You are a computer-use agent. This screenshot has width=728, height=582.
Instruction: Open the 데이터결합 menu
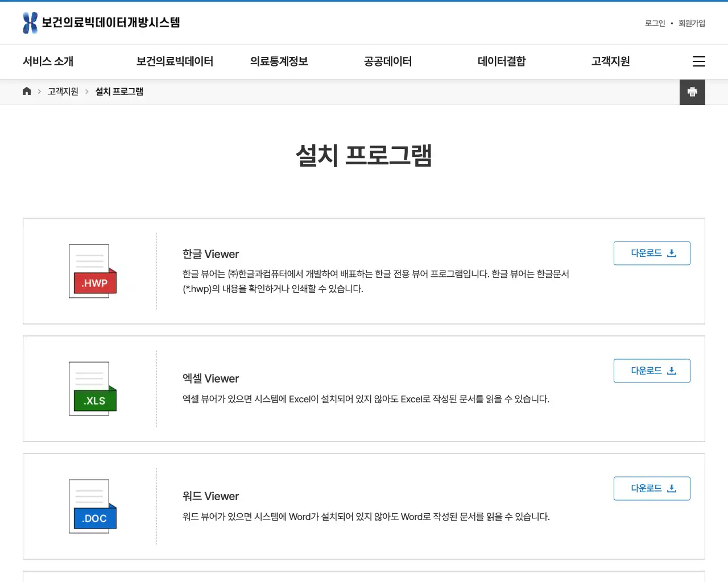[502, 61]
